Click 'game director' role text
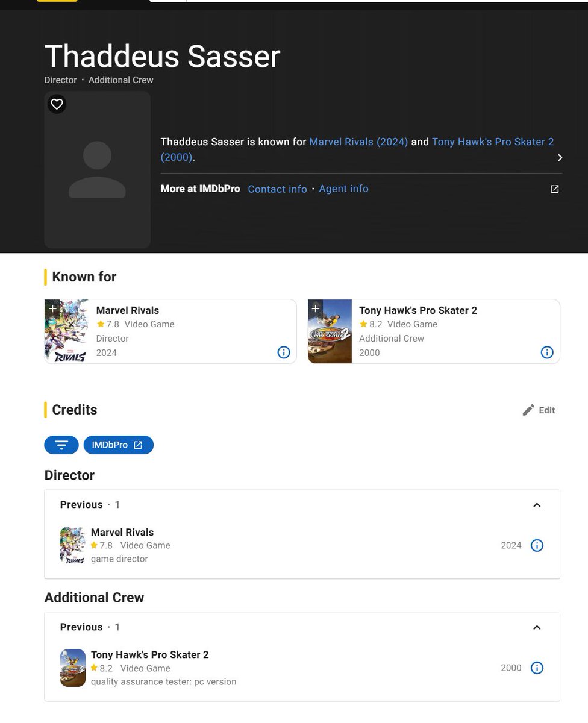Screen dimensions: 588x723 point(119,559)
